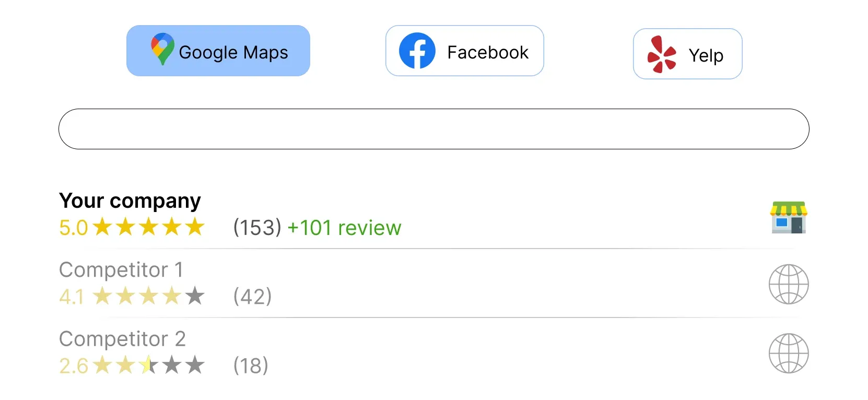Click the globe icon next to Competitor 2

point(789,354)
